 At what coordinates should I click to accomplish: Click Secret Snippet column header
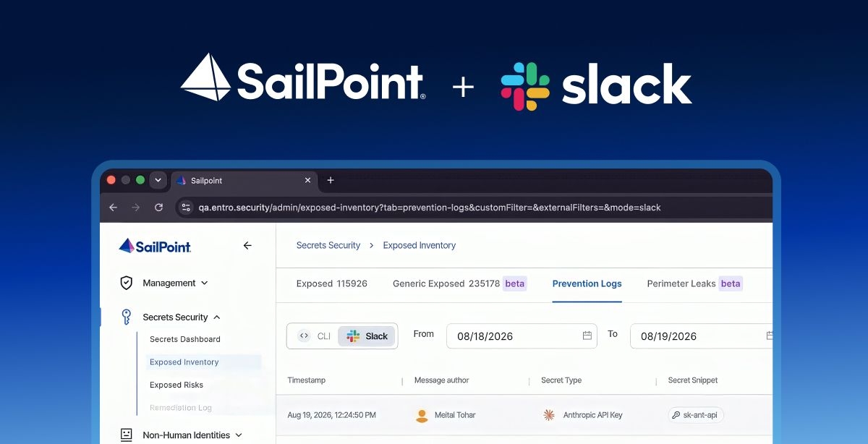(x=693, y=380)
